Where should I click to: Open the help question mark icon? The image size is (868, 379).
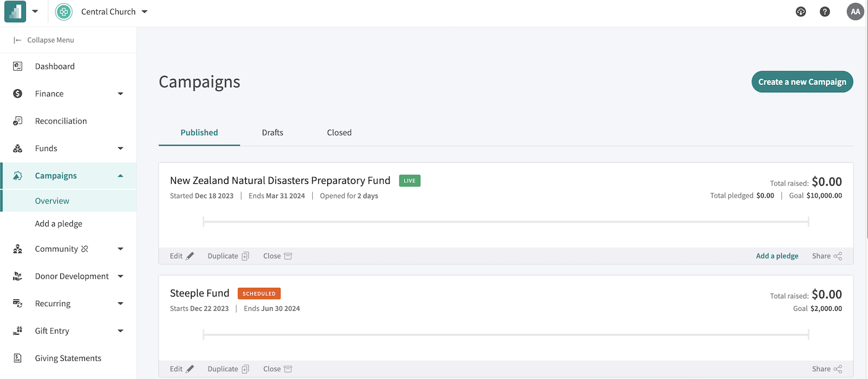click(x=825, y=11)
